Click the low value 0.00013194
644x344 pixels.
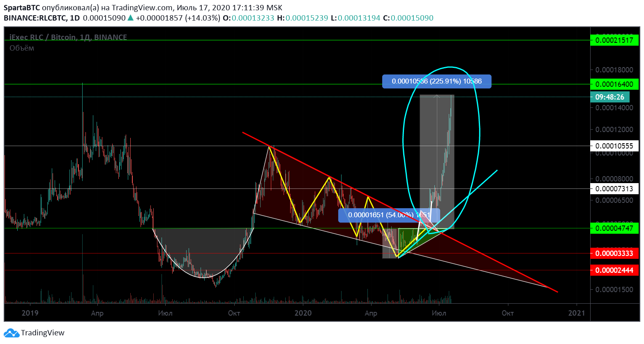(359, 18)
